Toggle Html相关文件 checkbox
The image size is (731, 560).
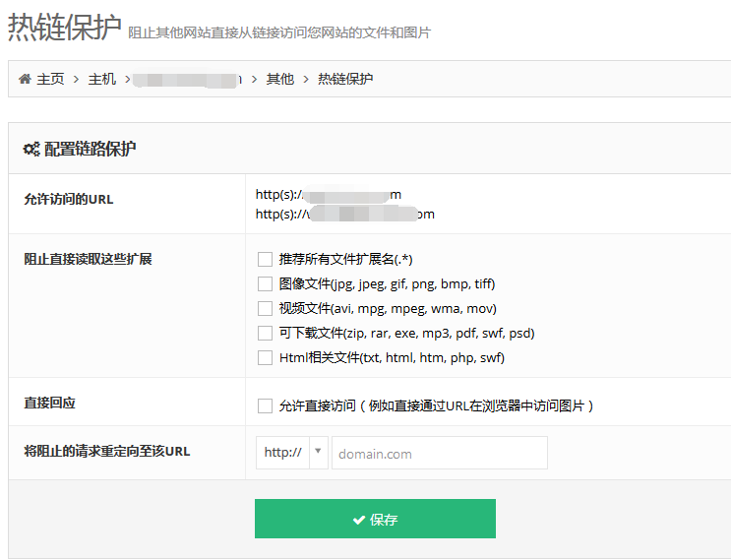click(265, 358)
